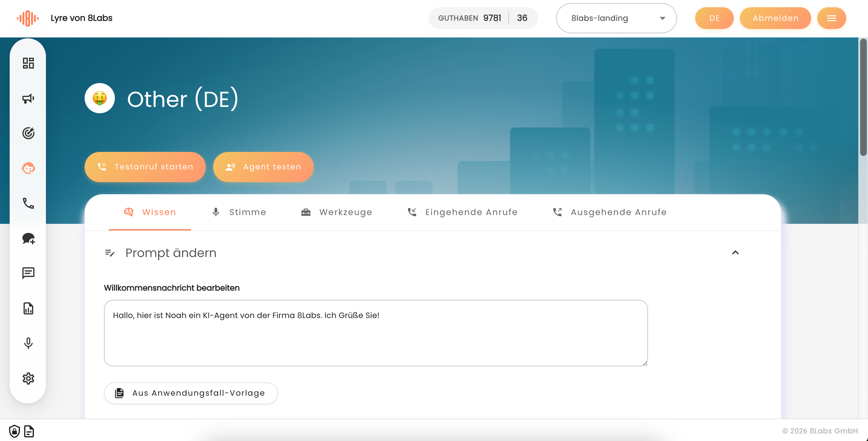Open the dashboard icon in sidebar

(x=28, y=63)
